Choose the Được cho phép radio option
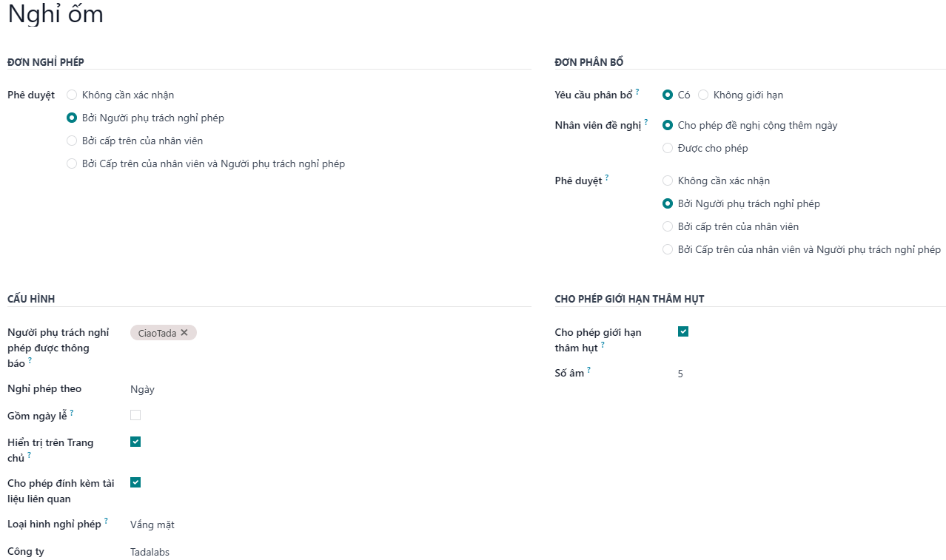The height and width of the screenshot is (560, 946). coord(668,148)
